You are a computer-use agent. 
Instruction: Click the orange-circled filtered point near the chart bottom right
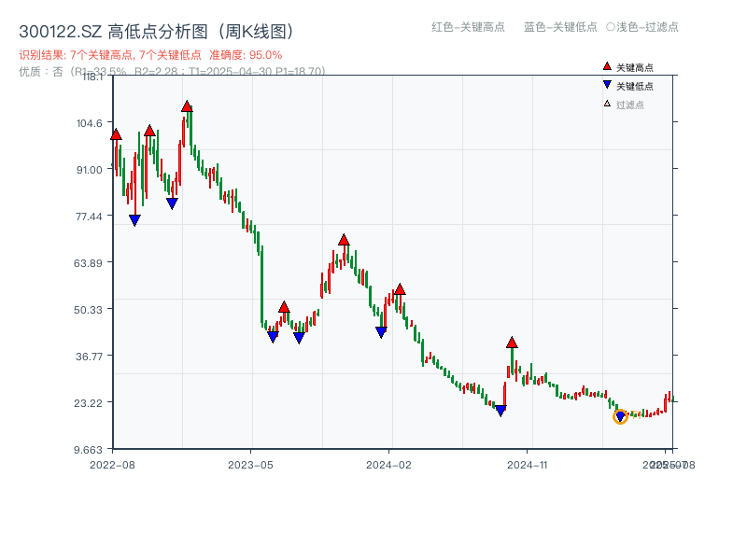[x=619, y=417]
